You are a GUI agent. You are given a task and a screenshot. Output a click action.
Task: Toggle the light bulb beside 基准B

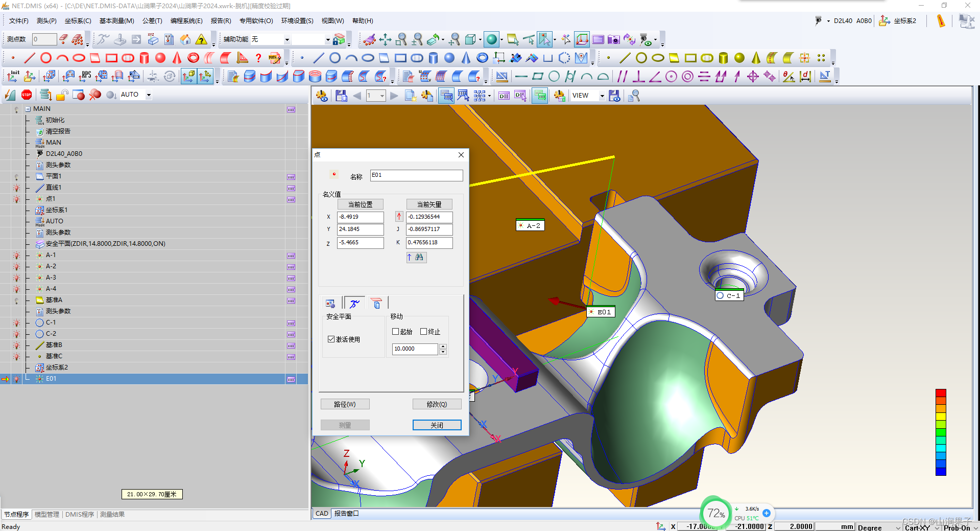coord(17,345)
